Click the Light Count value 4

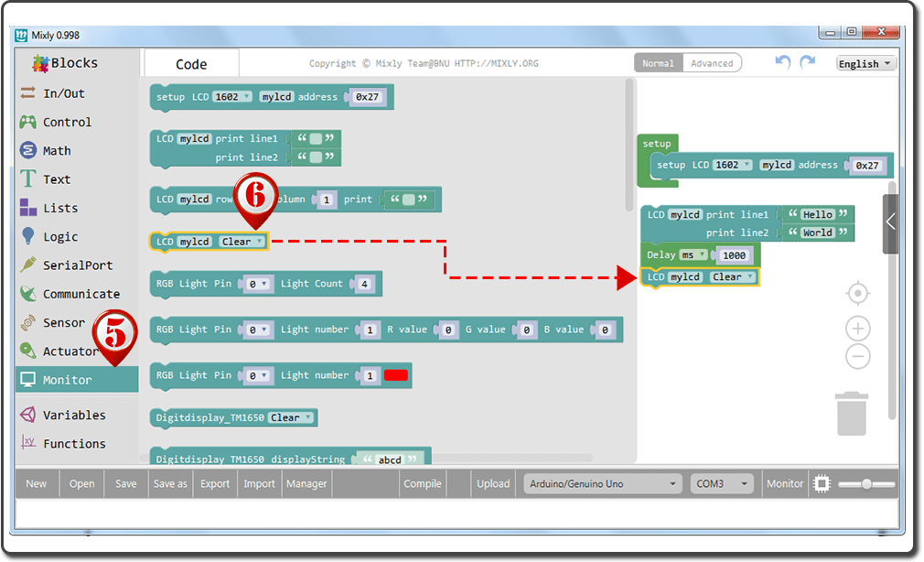point(365,285)
